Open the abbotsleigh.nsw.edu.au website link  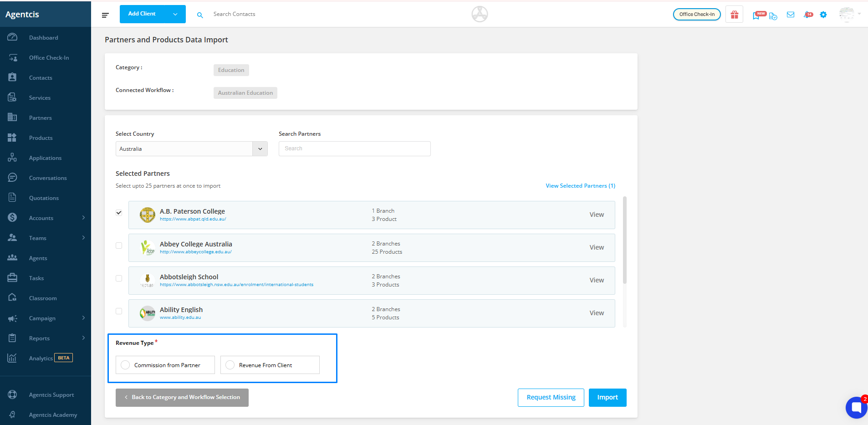point(236,285)
